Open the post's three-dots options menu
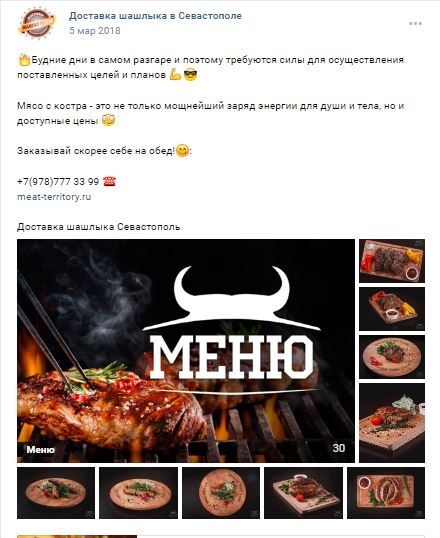The image size is (440, 538). pos(415,24)
